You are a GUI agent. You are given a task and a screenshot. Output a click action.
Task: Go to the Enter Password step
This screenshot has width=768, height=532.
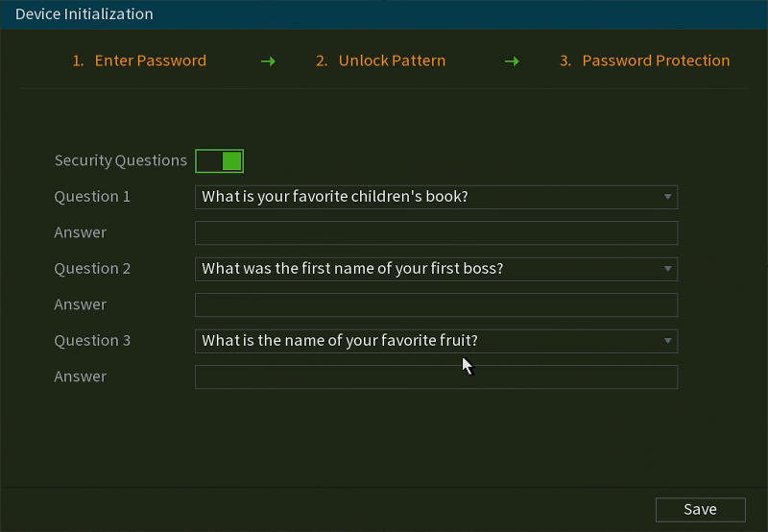click(139, 60)
